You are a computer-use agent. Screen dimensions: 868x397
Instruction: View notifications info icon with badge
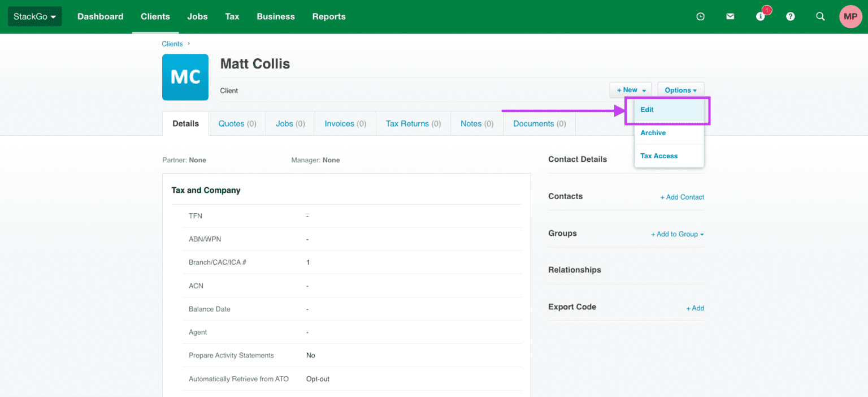pyautogui.click(x=761, y=16)
